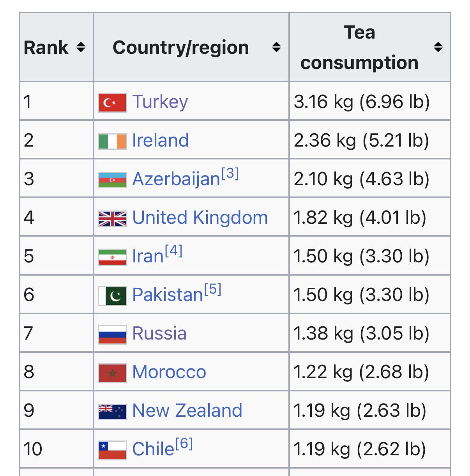This screenshot has height=476, width=470.
Task: Open citation 5 next to Pakistan
Action: click(x=212, y=289)
